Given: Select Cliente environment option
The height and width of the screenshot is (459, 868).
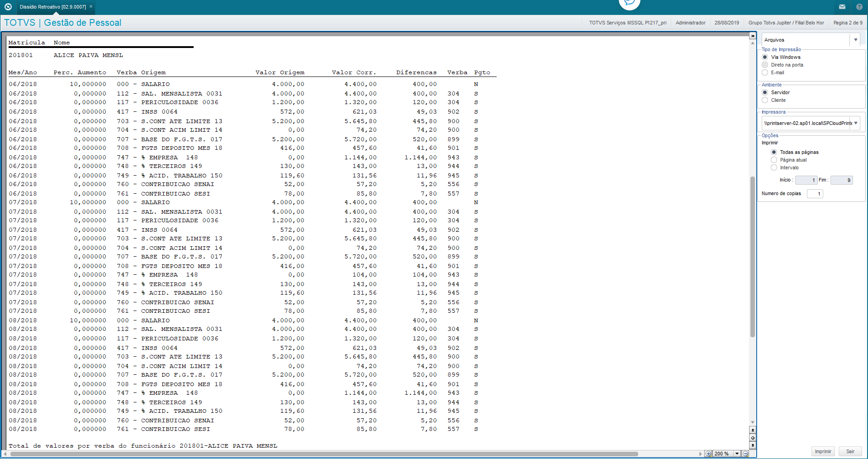Looking at the screenshot, I should [765, 100].
